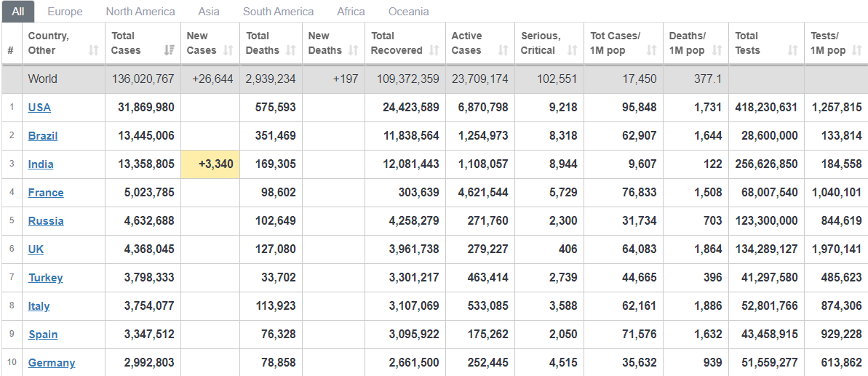Viewport: 868px width, 376px height.
Task: Click India's highlighted +3,340 new cases cell
Action: tap(210, 164)
